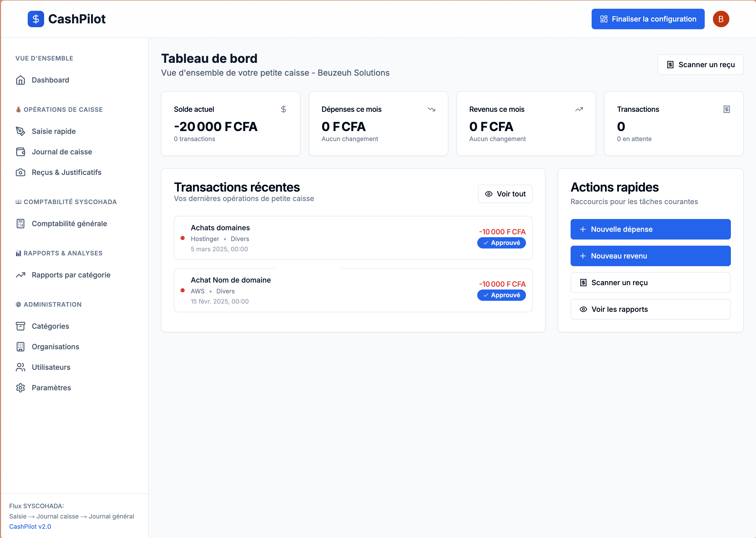This screenshot has width=756, height=538.
Task: Click the dollar icon on Solde actuel card
Action: (284, 109)
